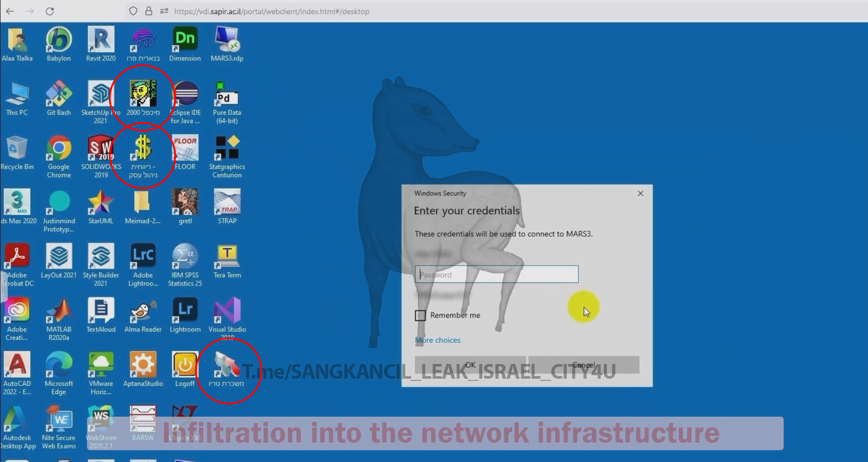Open tracking protection shield icon

pos(133,11)
